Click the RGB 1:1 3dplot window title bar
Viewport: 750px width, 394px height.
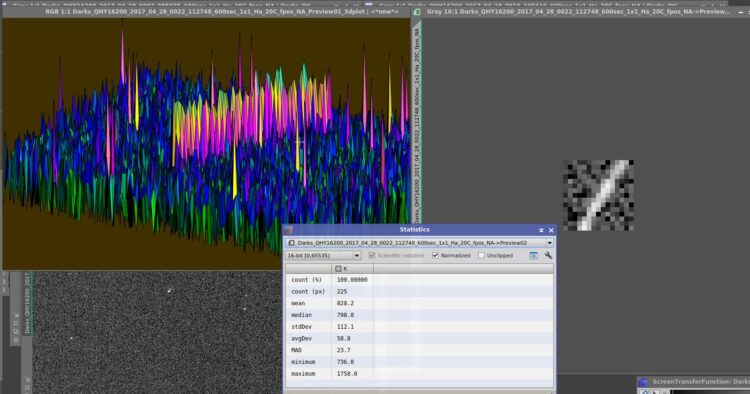point(206,11)
